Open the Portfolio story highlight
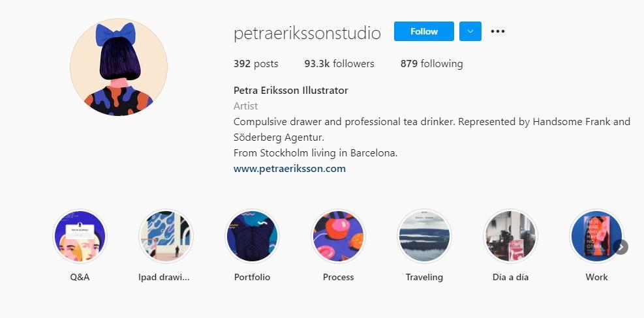Image resolution: width=644 pixels, height=318 pixels. click(252, 236)
